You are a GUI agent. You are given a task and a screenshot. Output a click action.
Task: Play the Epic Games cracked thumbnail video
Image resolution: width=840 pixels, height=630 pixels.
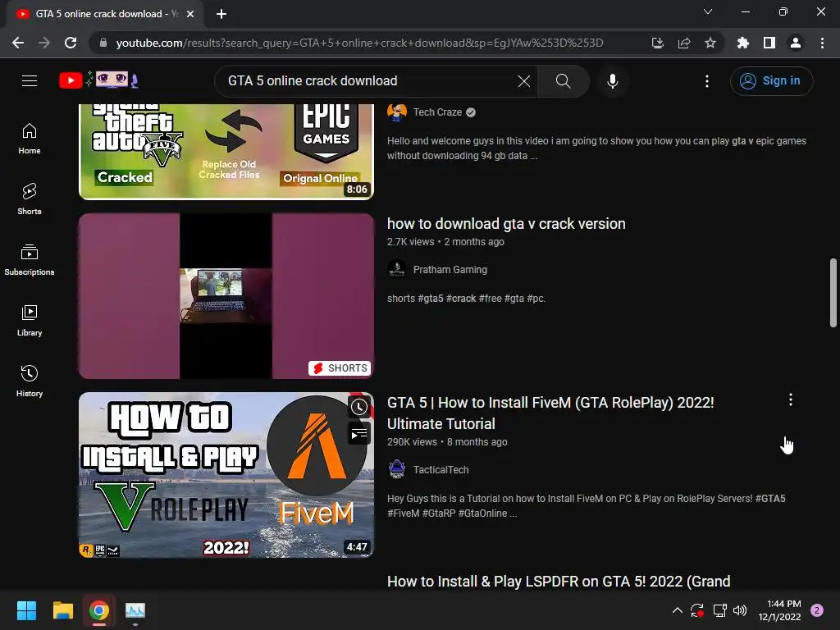226,152
